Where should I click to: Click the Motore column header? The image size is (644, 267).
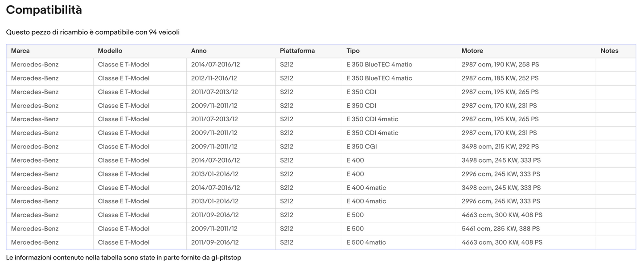click(x=472, y=51)
